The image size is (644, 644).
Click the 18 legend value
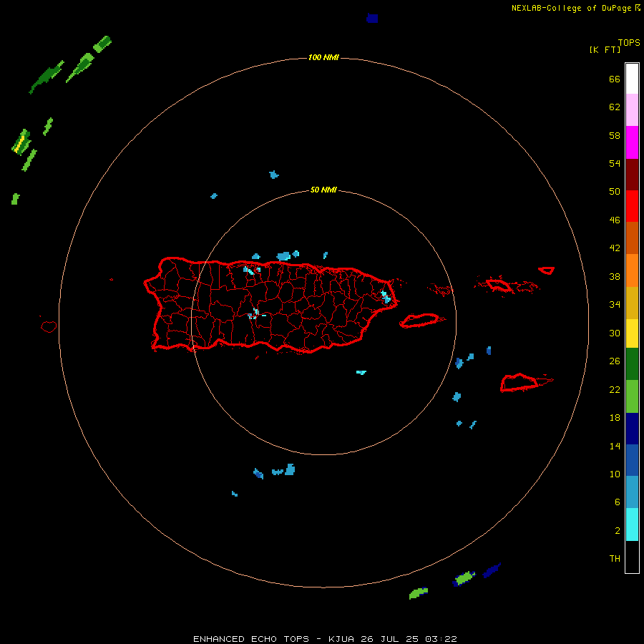click(x=615, y=418)
